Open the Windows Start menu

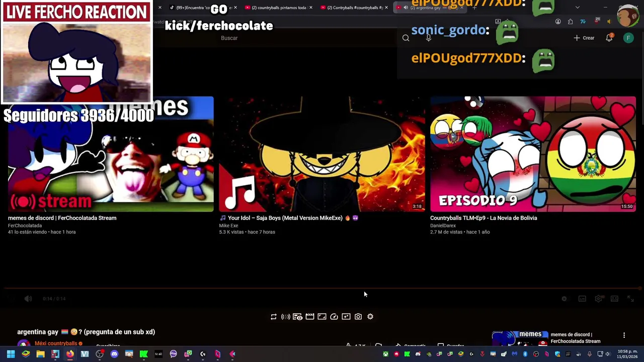pos(11,354)
